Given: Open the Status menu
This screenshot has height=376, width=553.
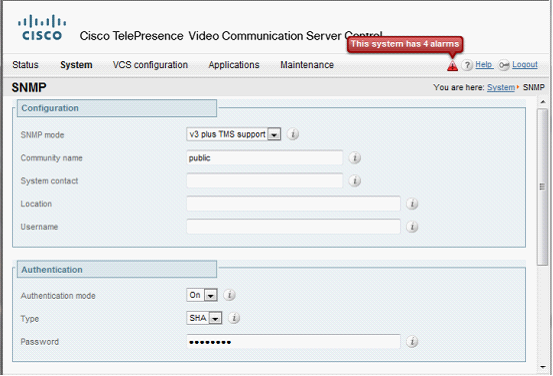Looking at the screenshot, I should [x=25, y=65].
